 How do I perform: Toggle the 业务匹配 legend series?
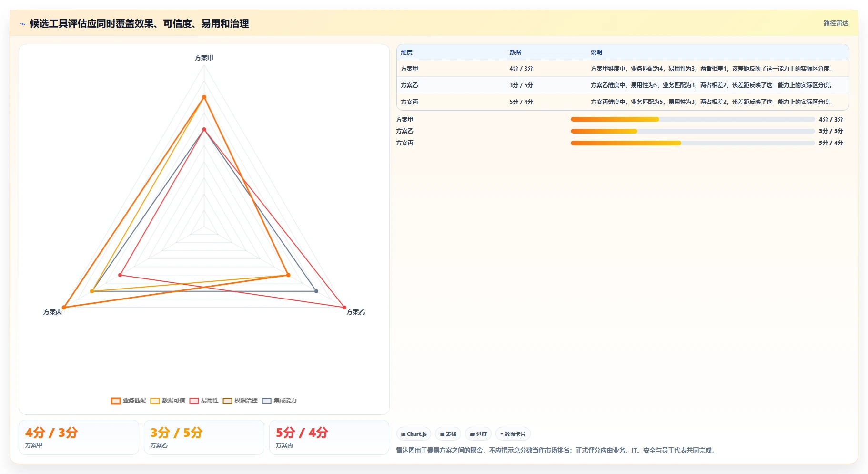coord(129,401)
